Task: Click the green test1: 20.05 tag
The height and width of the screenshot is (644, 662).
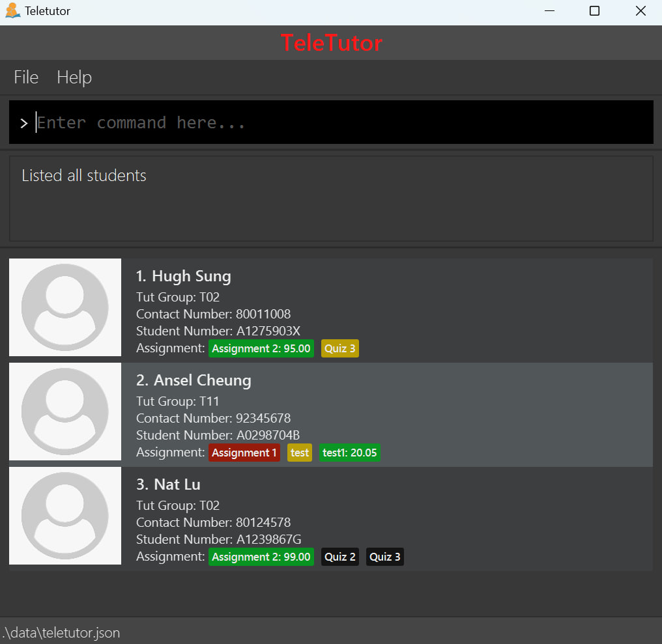Action: point(350,453)
